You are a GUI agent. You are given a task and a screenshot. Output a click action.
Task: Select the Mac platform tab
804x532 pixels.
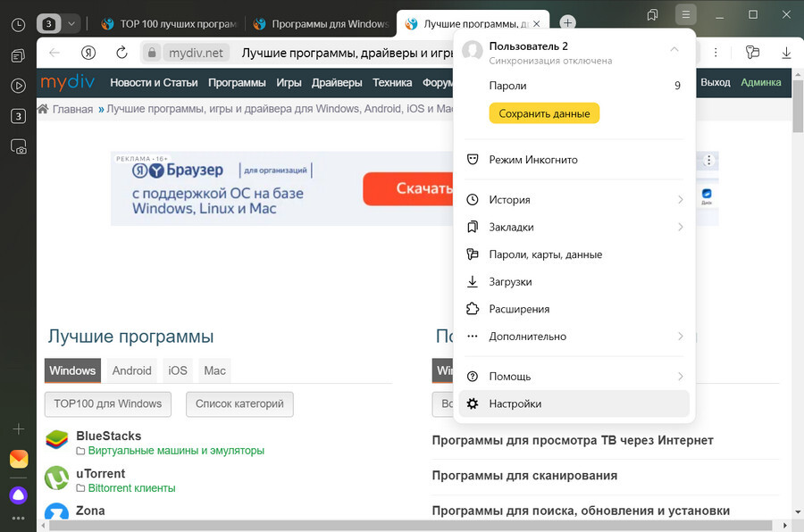[x=214, y=370]
